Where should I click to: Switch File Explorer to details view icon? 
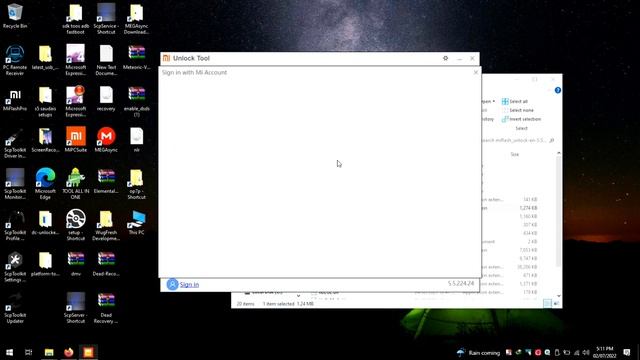point(547,303)
